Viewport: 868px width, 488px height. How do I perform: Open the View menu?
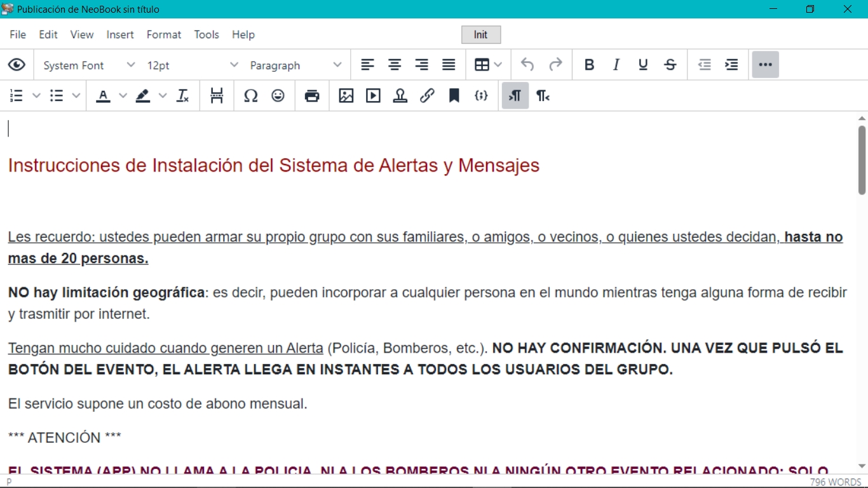click(x=82, y=34)
